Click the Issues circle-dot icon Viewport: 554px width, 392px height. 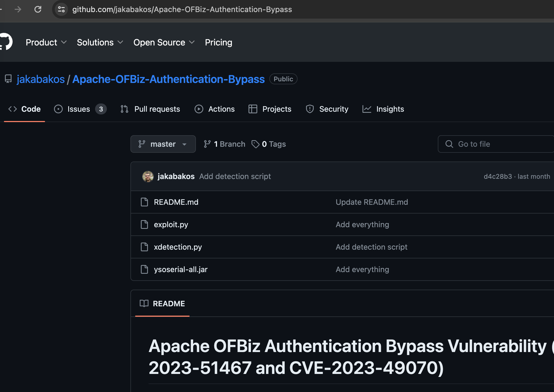pos(58,109)
